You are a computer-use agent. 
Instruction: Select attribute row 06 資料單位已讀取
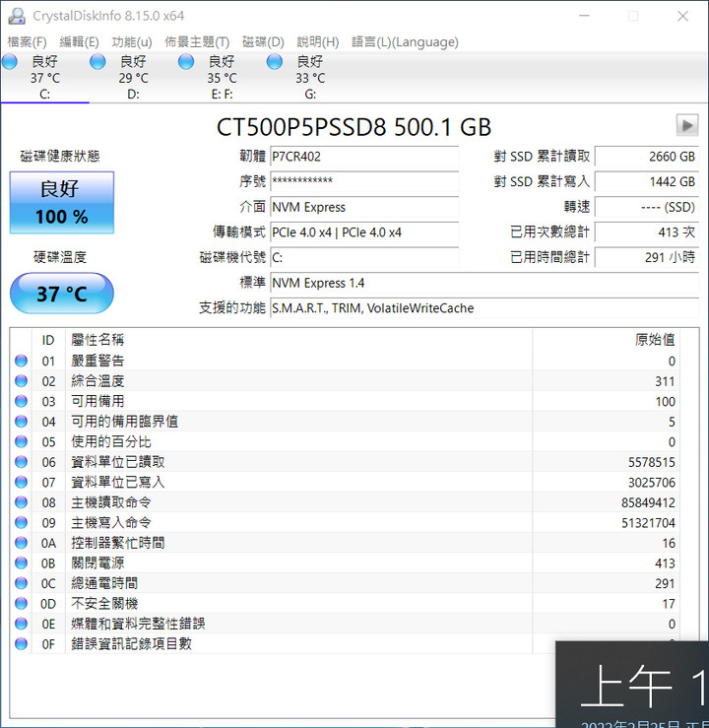click(345, 462)
